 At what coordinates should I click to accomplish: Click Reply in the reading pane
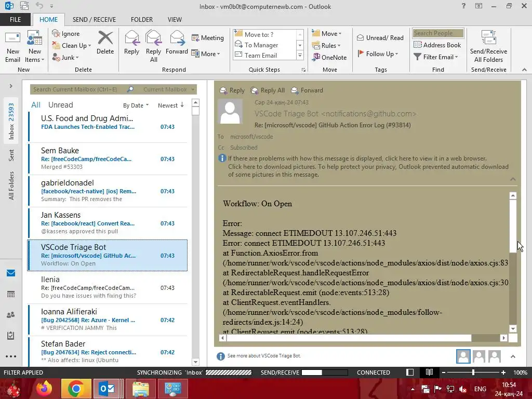pos(232,90)
